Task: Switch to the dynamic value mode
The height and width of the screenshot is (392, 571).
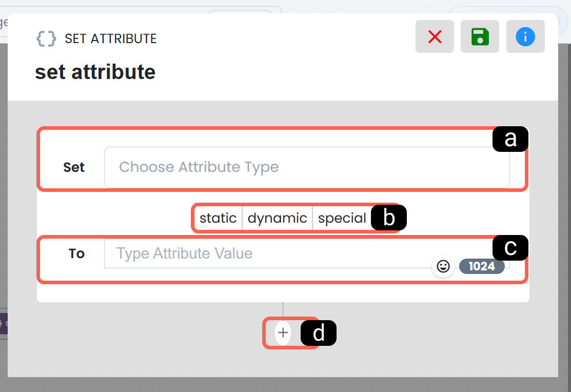Action: (277, 218)
